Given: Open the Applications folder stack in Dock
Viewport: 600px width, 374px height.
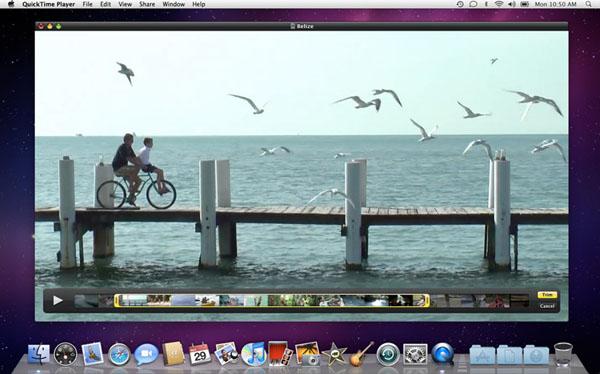Looking at the screenshot, I should click(x=482, y=354).
